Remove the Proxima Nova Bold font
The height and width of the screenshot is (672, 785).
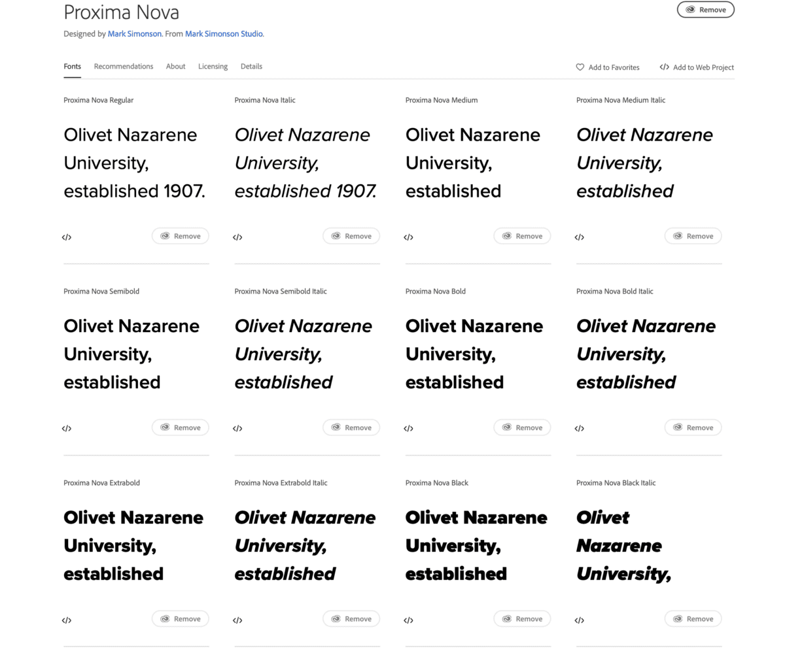(522, 427)
